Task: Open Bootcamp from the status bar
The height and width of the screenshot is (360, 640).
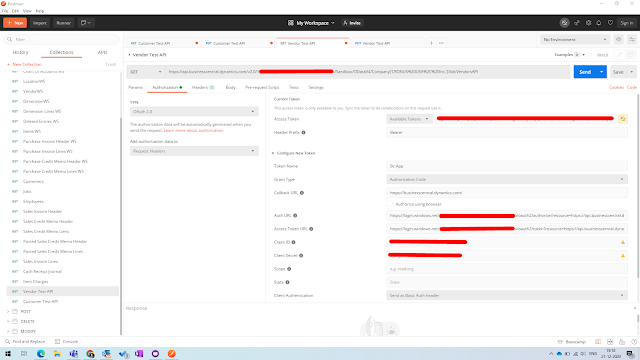Action: pyautogui.click(x=572, y=342)
